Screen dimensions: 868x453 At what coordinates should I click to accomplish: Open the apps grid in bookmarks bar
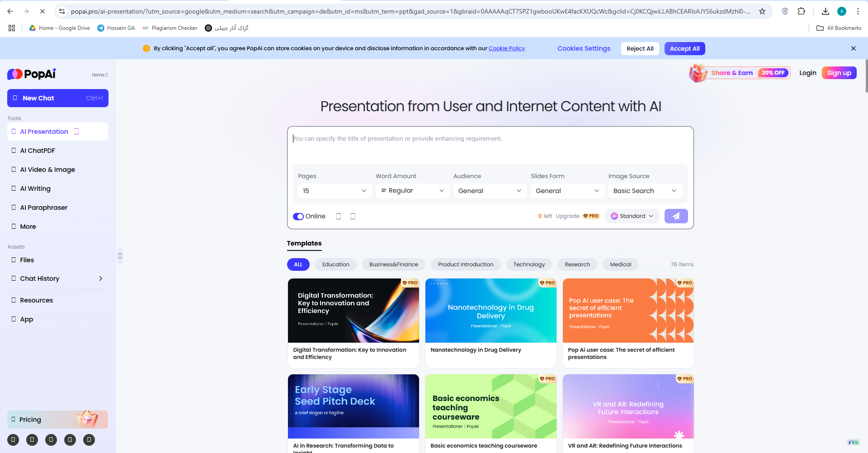pos(12,28)
